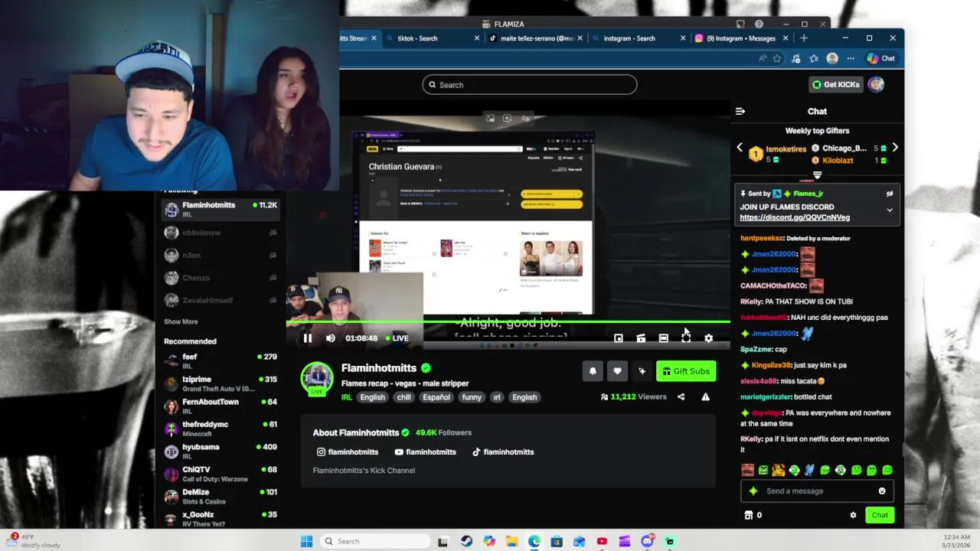
Task: Click the green Chat send button
Action: [880, 515]
